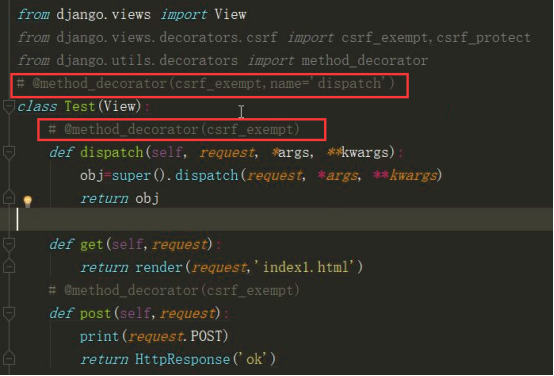This screenshot has width=554, height=376.
Task: Click fold end marker beside 'return render'
Action: [x=8, y=266]
